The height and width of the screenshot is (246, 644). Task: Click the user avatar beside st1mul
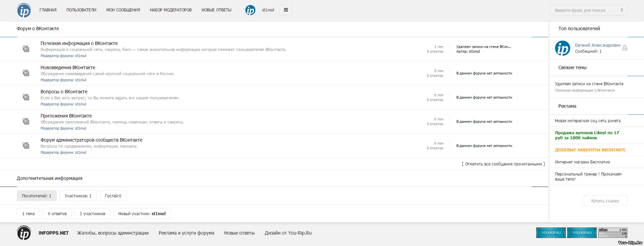(250, 10)
